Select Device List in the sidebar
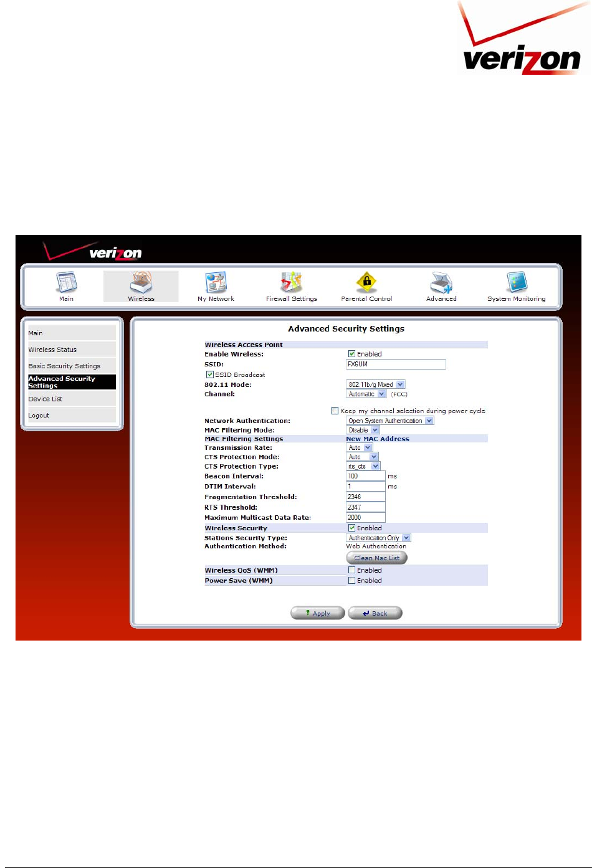Screen dimensions: 592x868 click(72, 399)
